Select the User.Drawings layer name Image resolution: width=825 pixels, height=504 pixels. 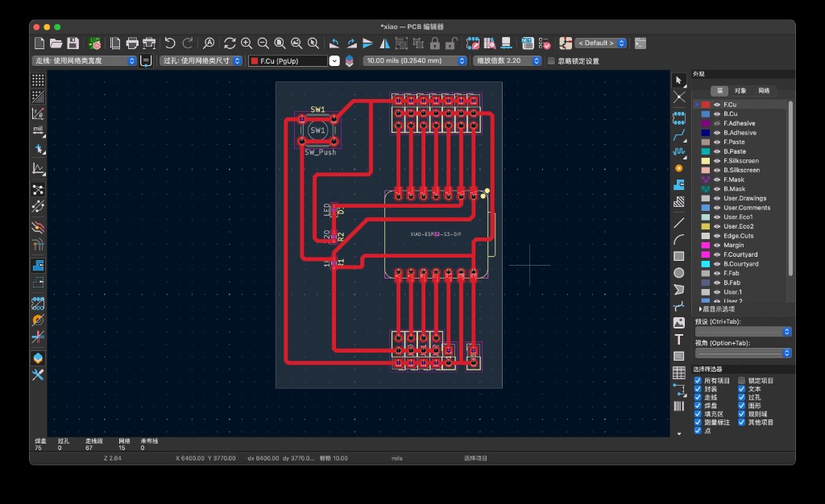tap(744, 198)
